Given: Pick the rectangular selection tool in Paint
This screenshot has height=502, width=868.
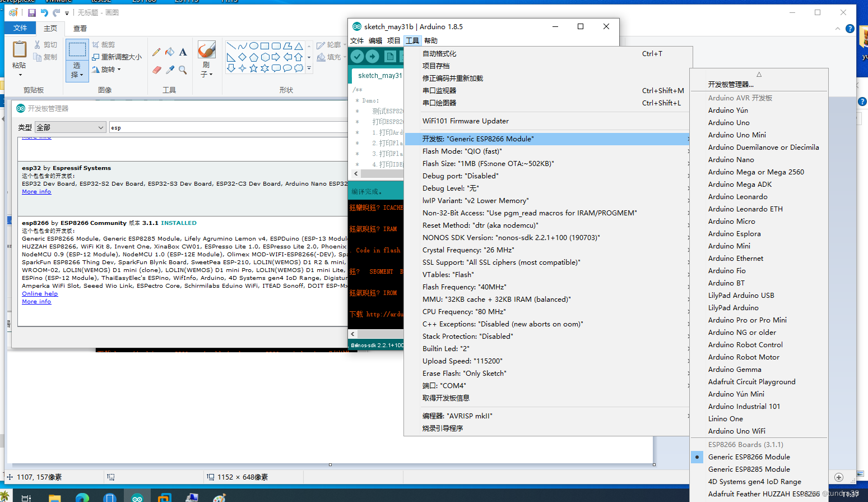Looking at the screenshot, I should click(x=77, y=50).
